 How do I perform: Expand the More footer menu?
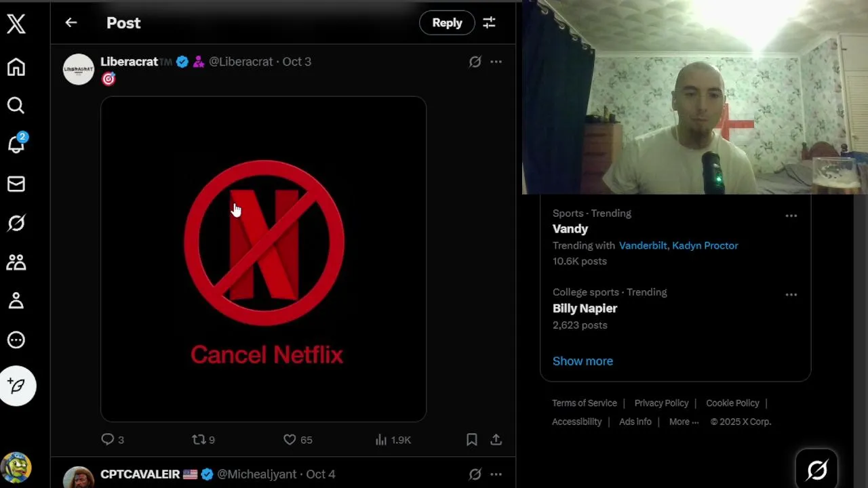coord(684,422)
